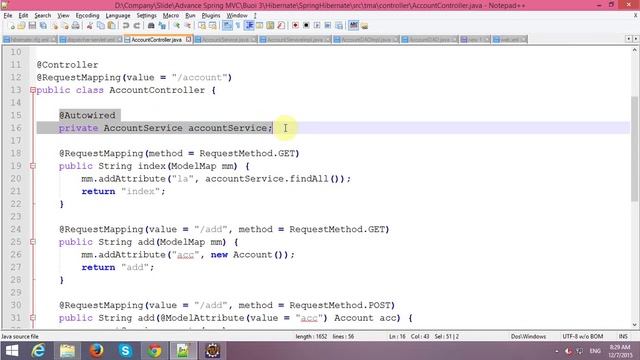
Task: Open the Function List toolbar icon
Action: pos(280,25)
